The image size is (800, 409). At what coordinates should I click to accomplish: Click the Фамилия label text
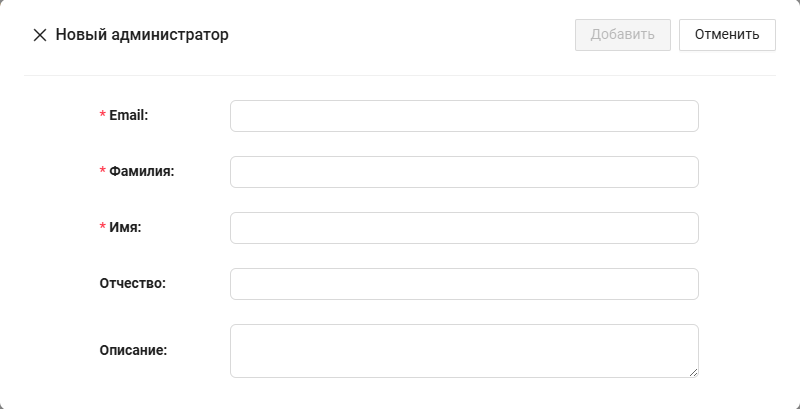pos(141,171)
